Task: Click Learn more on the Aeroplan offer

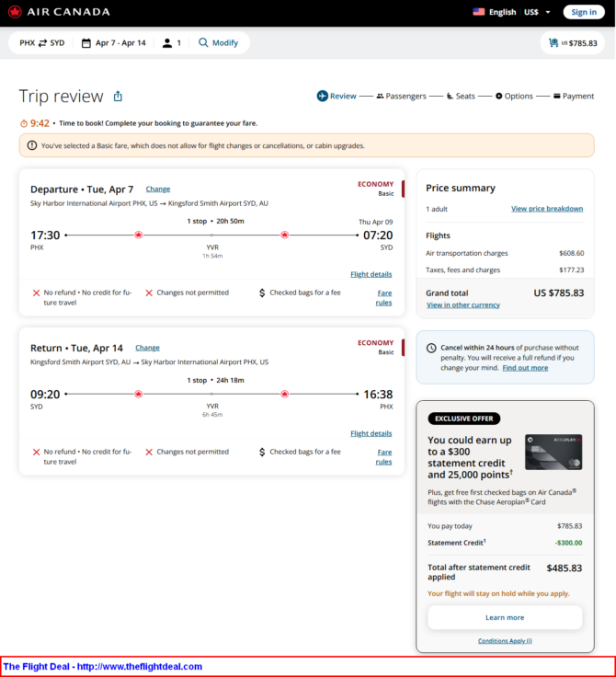Action: click(505, 617)
